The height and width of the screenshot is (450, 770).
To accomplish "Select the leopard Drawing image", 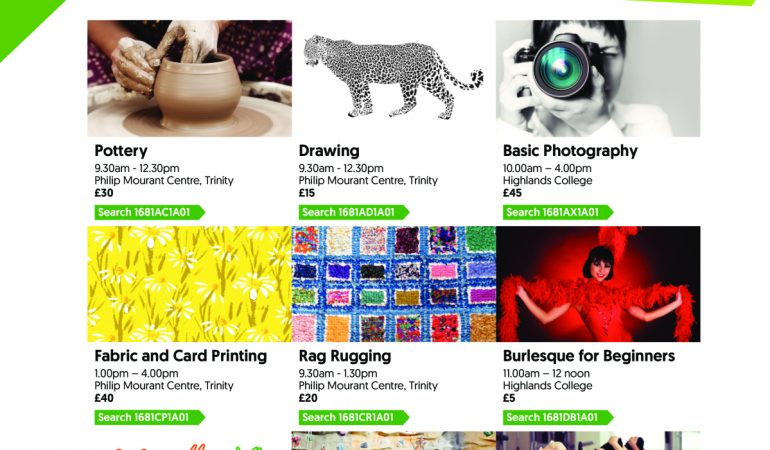I will [394, 78].
